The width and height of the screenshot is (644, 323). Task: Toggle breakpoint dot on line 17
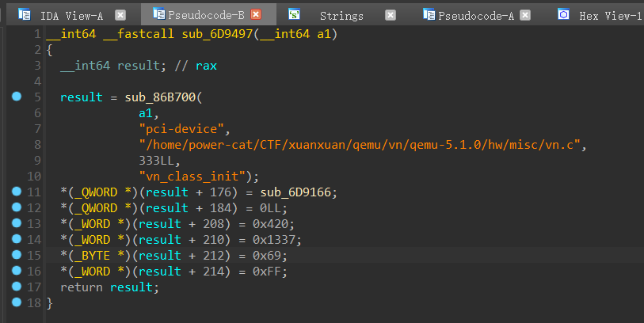tap(17, 287)
